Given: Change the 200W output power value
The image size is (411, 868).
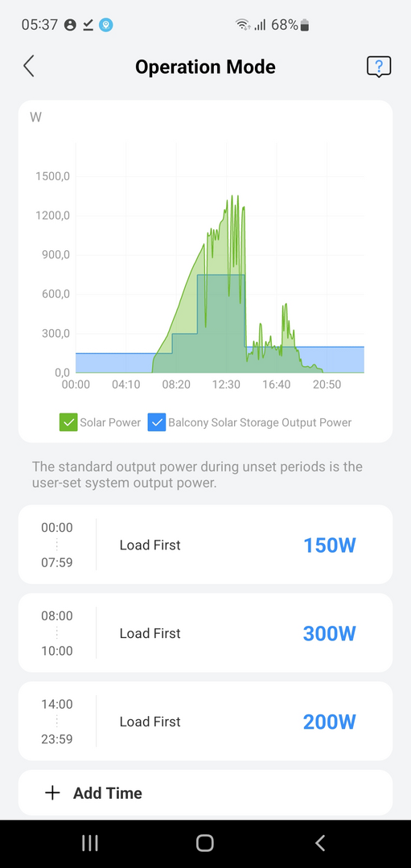Looking at the screenshot, I should point(329,722).
